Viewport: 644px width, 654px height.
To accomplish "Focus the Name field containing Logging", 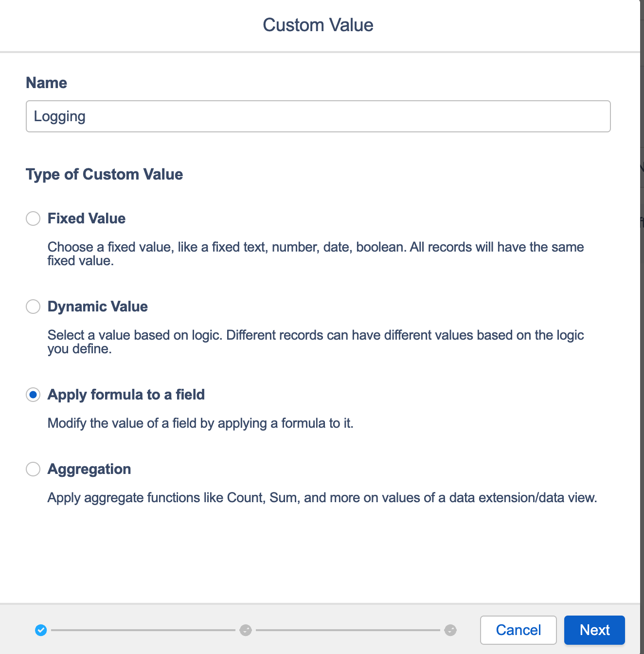I will click(x=318, y=116).
